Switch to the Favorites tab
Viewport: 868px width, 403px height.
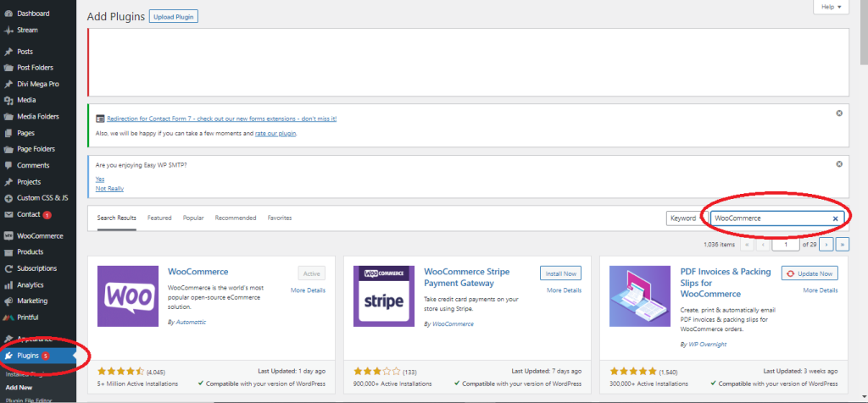coord(280,218)
